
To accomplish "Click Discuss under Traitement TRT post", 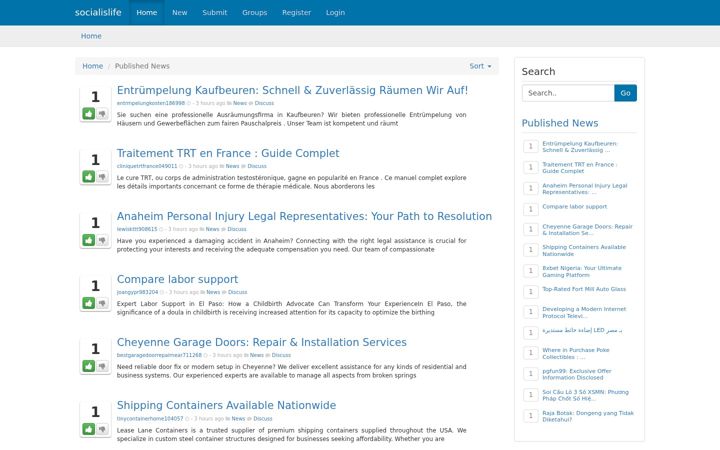I will [x=257, y=166].
